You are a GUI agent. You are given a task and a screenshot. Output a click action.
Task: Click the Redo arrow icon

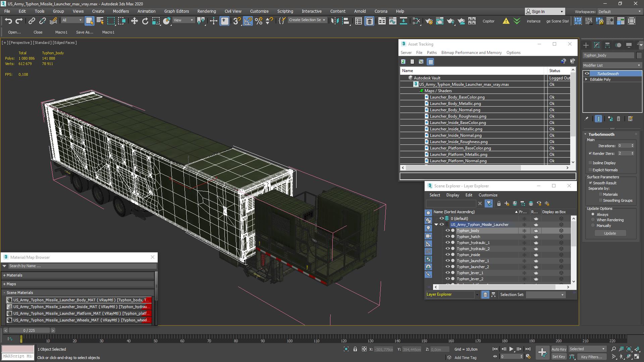(19, 21)
